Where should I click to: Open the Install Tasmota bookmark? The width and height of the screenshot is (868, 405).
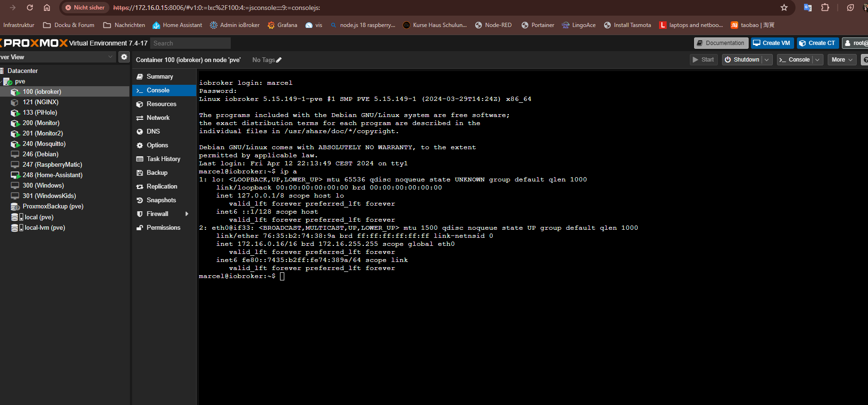tap(627, 25)
